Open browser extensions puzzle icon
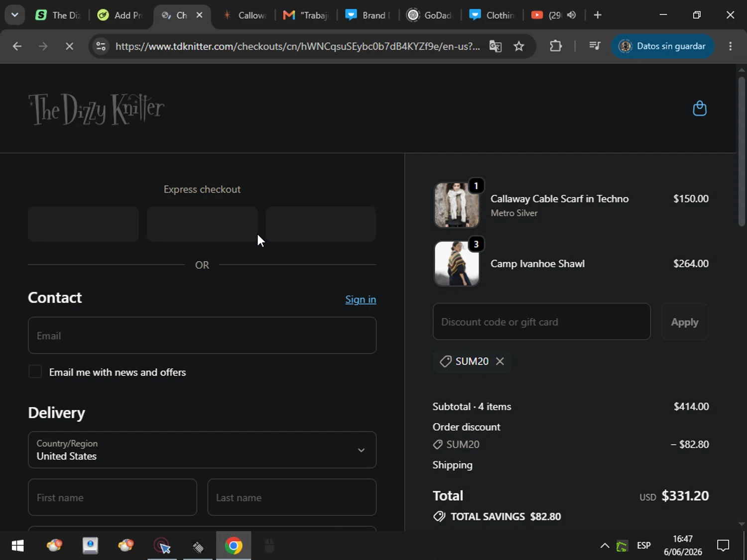 coord(556,46)
